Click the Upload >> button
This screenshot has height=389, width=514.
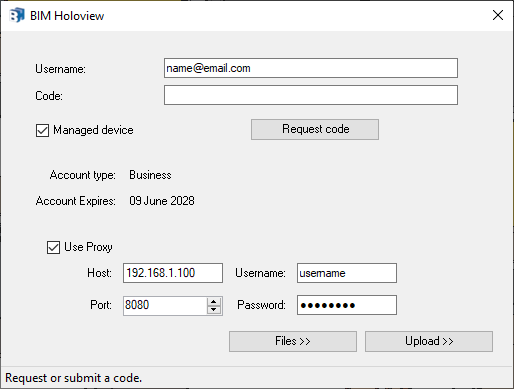pyautogui.click(x=429, y=341)
